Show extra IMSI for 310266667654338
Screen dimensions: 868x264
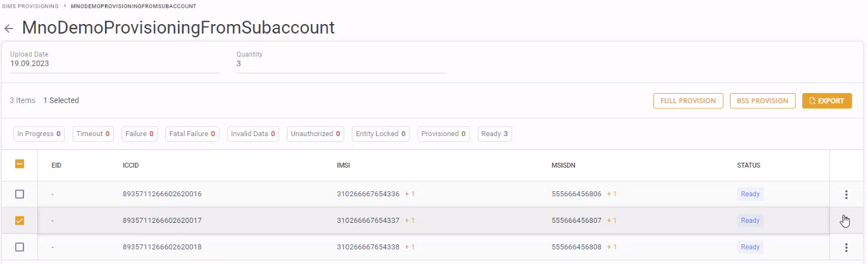click(410, 247)
